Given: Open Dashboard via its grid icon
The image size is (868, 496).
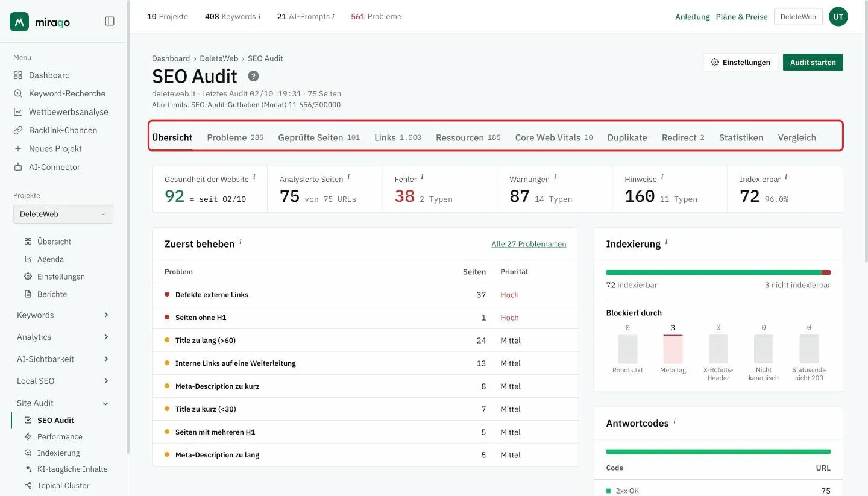Looking at the screenshot, I should pyautogui.click(x=18, y=75).
